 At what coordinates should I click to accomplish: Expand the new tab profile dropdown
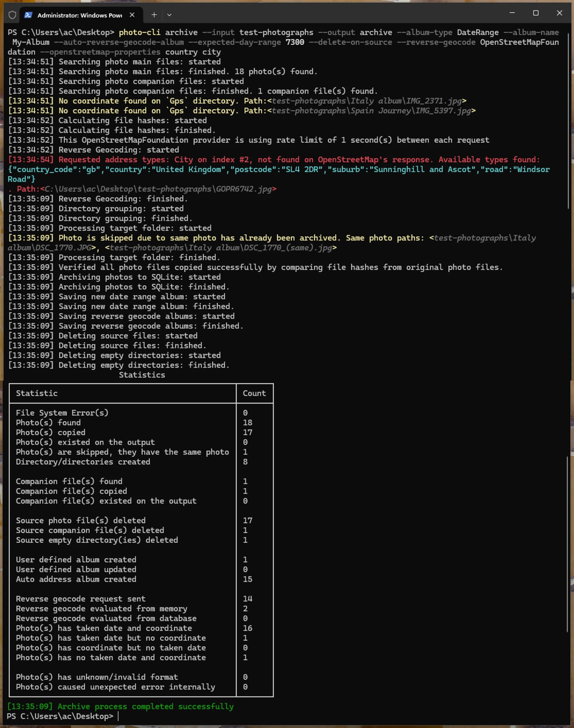point(169,15)
